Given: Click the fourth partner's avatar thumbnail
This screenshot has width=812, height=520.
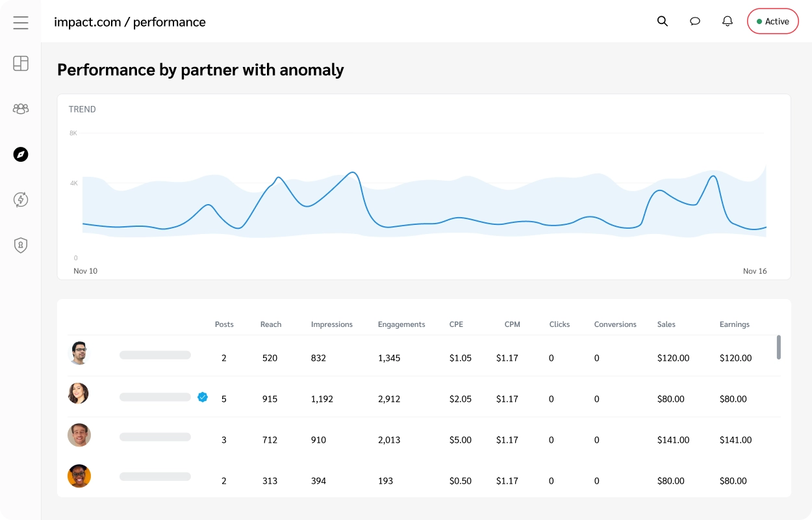Looking at the screenshot, I should [x=79, y=476].
